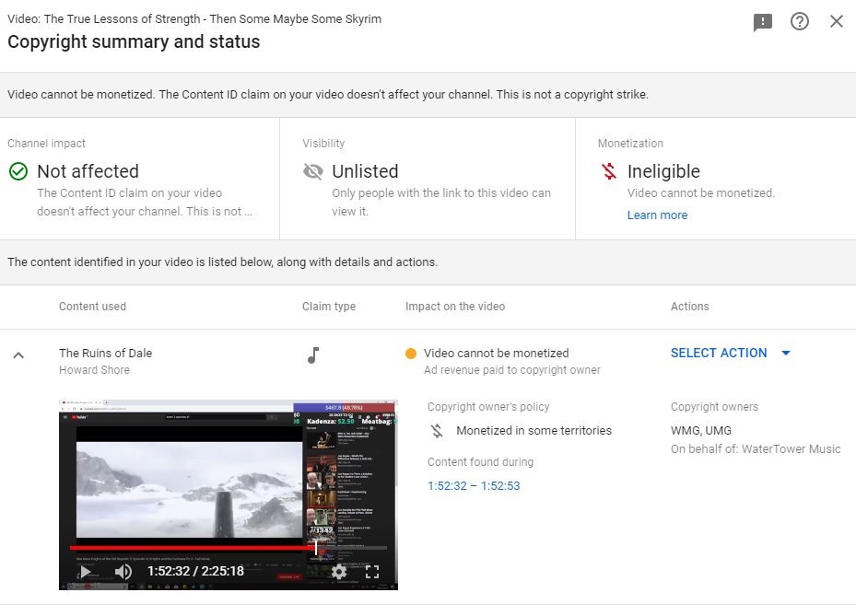Click the Howard Shore artist text
Screen dimensions: 856x616
[x=94, y=370]
